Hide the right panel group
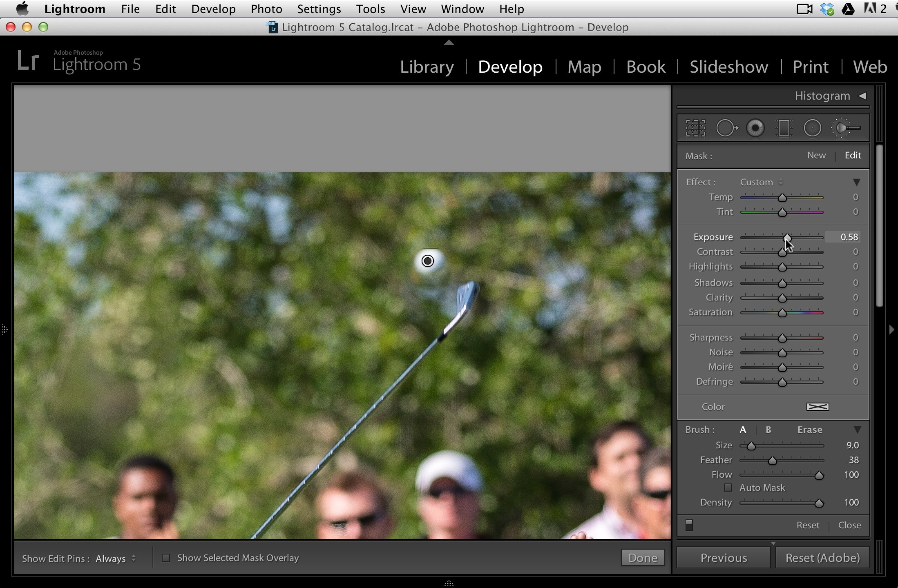The image size is (898, 588). [892, 329]
